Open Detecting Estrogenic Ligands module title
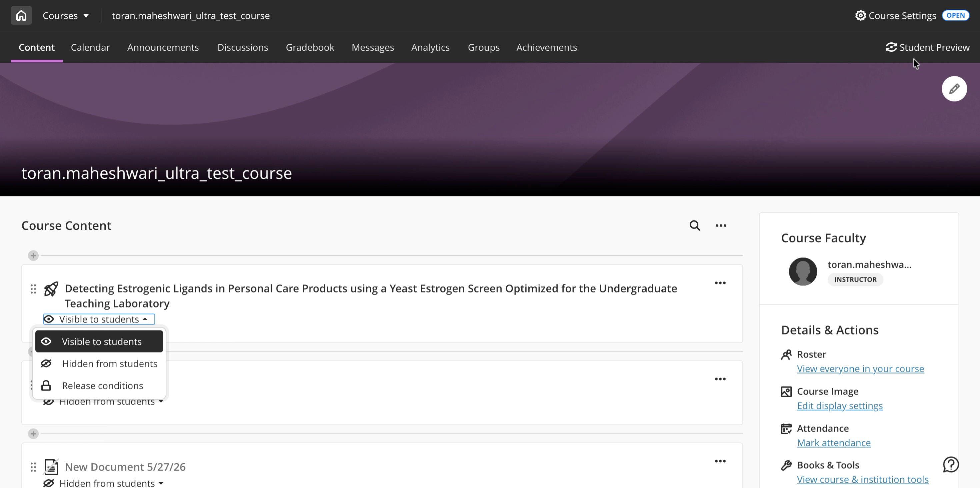Image resolution: width=980 pixels, height=488 pixels. click(371, 296)
